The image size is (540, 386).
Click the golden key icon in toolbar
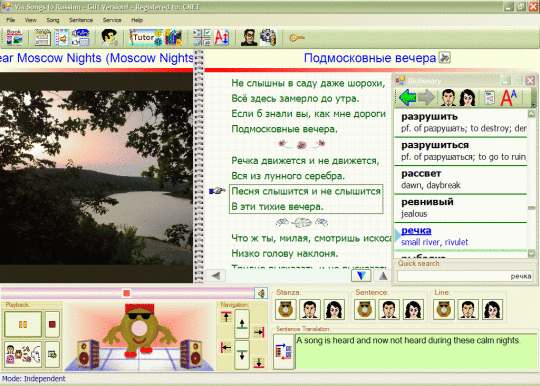click(x=297, y=38)
